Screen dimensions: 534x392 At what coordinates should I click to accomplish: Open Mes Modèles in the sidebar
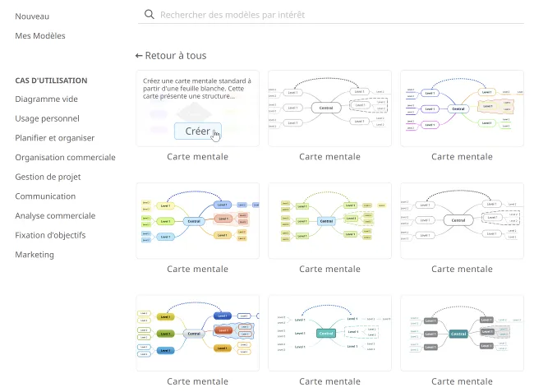coord(40,35)
